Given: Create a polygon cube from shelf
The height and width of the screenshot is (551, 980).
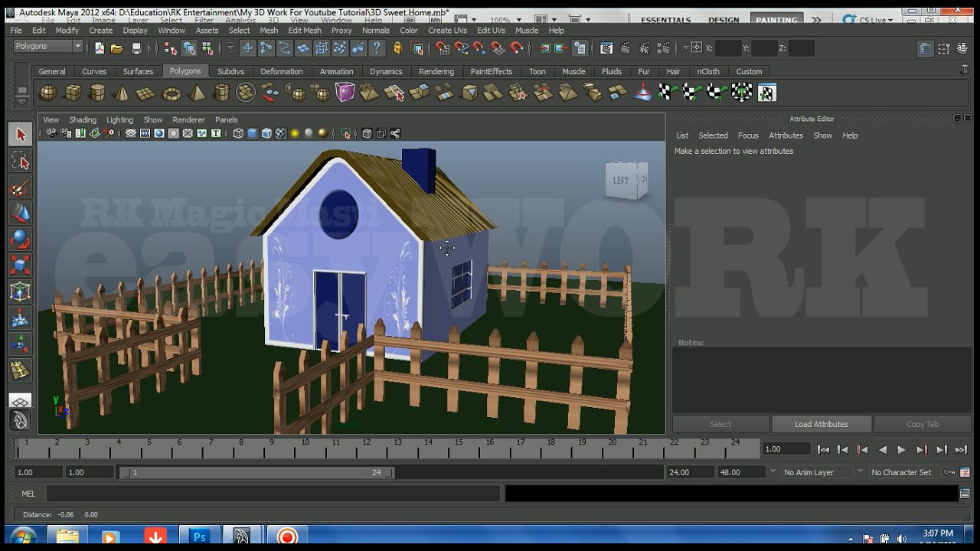Looking at the screenshot, I should pos(73,93).
